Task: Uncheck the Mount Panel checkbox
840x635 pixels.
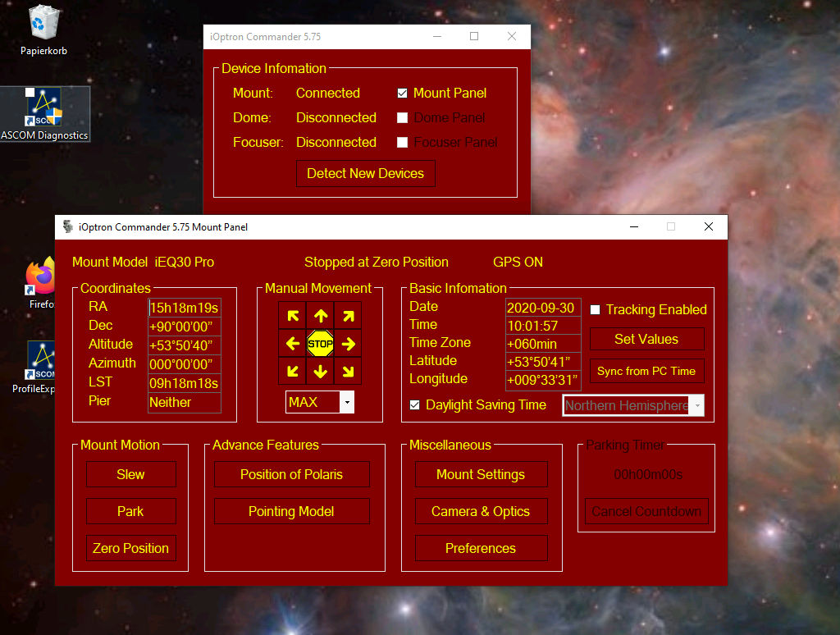Action: click(403, 94)
